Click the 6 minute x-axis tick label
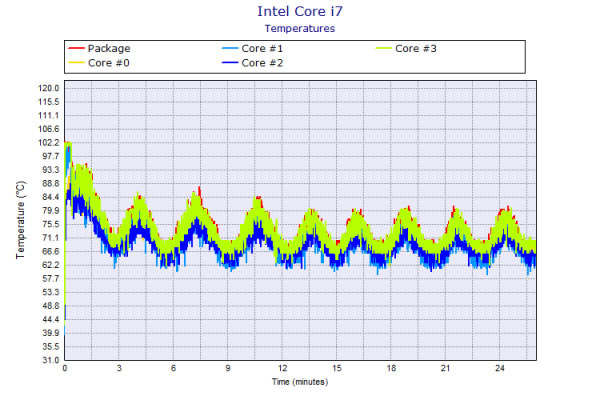This screenshot has height=400, width=600. pos(173,368)
